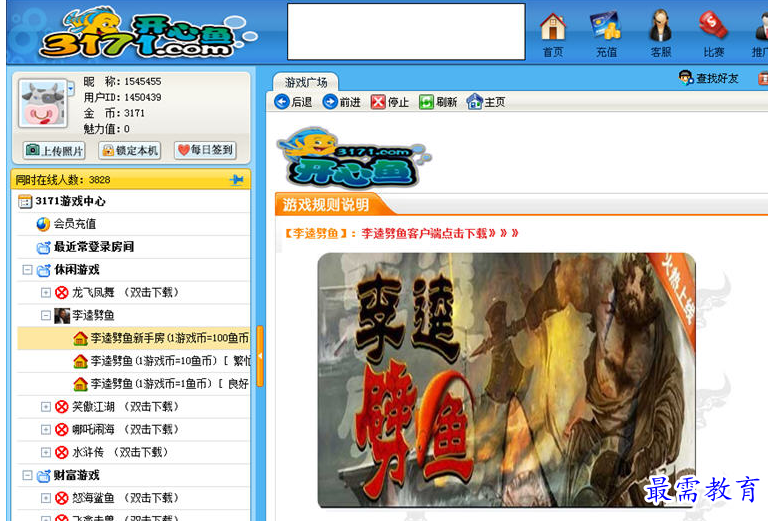Open the 充值 recharge icon
Image resolution: width=768 pixels, height=521 pixels.
pos(606,34)
